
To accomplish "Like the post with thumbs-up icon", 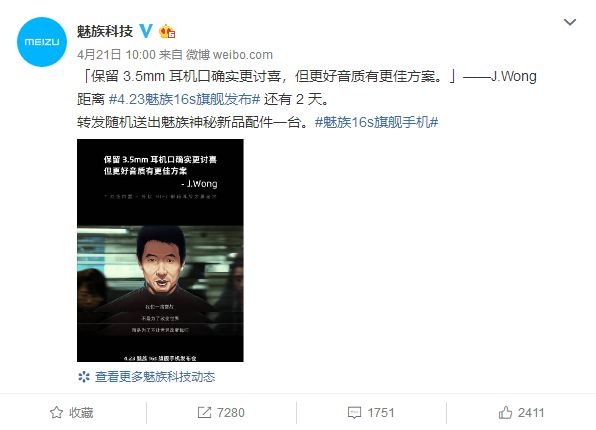I will tap(505, 413).
